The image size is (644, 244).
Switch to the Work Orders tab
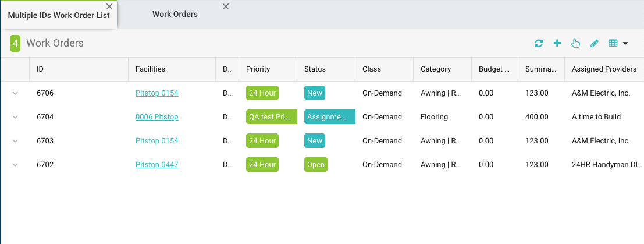click(x=175, y=15)
